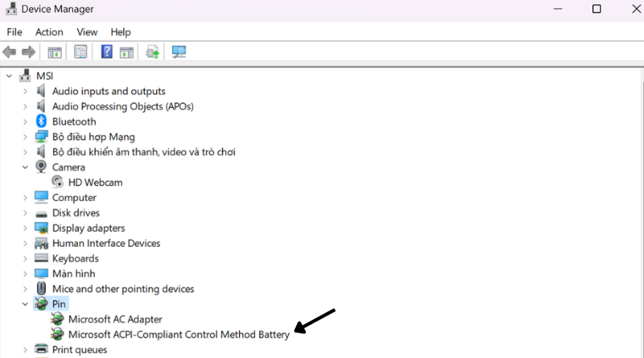
Task: Collapse the Camera category
Action: tap(25, 167)
